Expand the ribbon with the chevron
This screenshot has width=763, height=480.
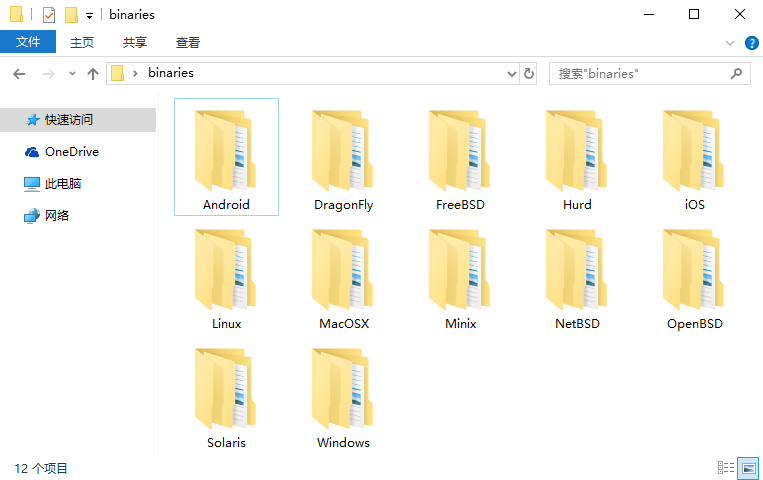[x=729, y=43]
